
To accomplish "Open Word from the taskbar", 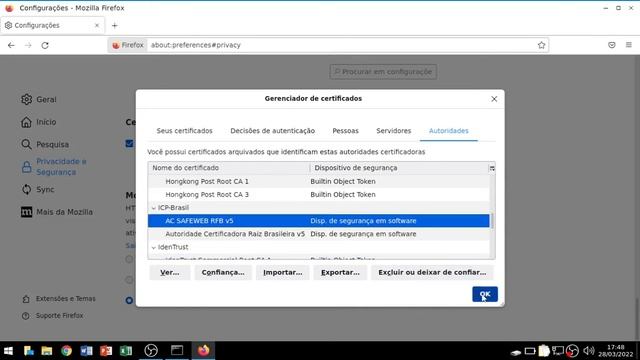I will click(86, 351).
